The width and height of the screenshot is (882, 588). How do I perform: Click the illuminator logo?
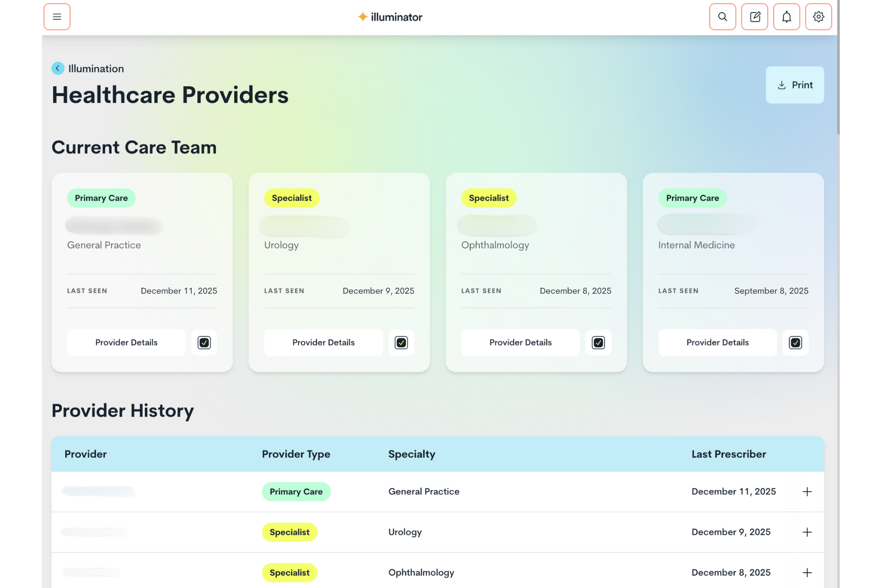[x=390, y=17]
